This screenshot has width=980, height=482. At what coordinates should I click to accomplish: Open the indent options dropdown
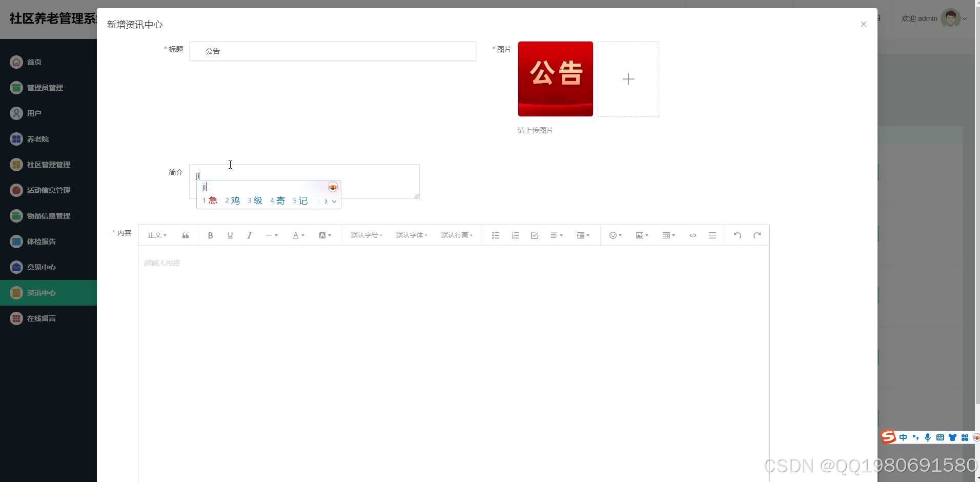click(583, 235)
